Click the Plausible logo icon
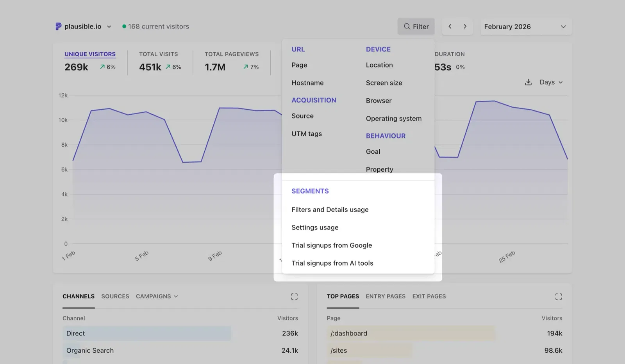This screenshot has width=625, height=364. tap(58, 27)
